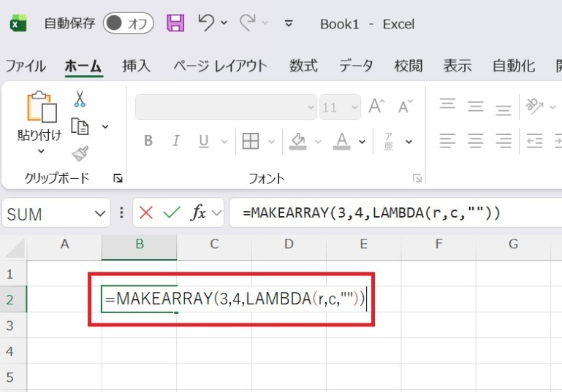Image resolution: width=562 pixels, height=392 pixels.
Task: Open the 表示 (View) tab
Action: 457,66
